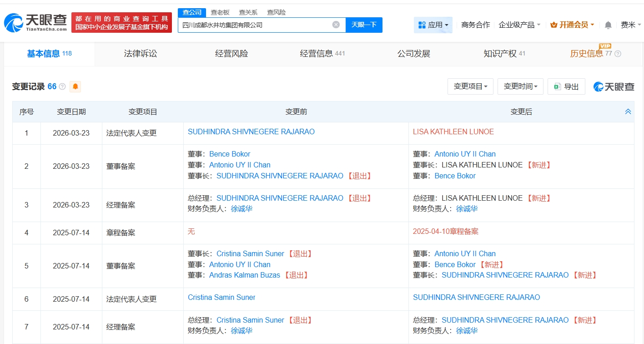Click the company name search input field

(x=255, y=25)
